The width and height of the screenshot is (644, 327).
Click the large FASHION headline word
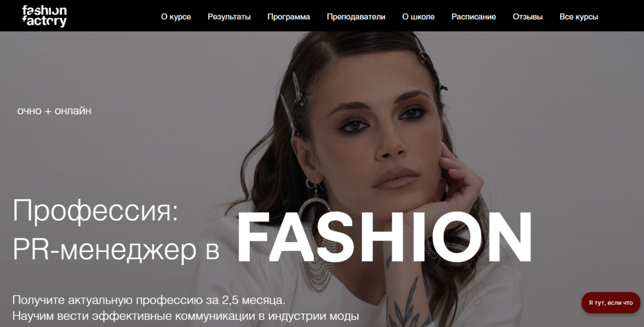(x=384, y=237)
